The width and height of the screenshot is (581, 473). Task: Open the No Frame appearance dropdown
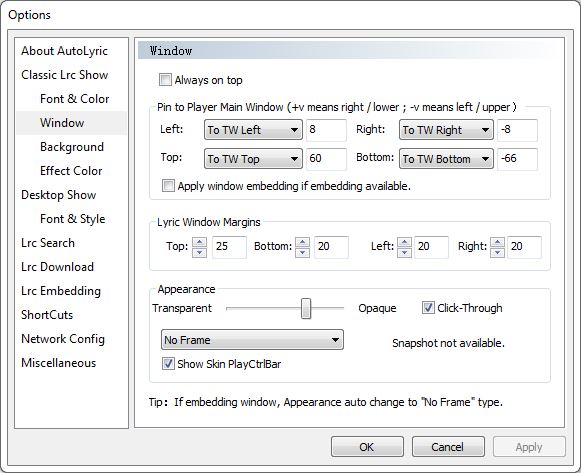coord(252,339)
